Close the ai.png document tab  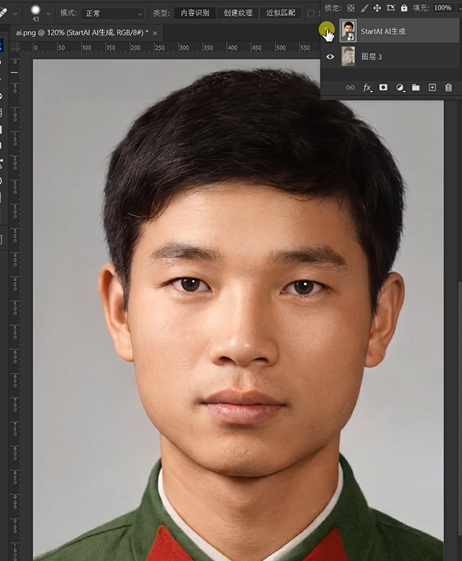tap(155, 33)
